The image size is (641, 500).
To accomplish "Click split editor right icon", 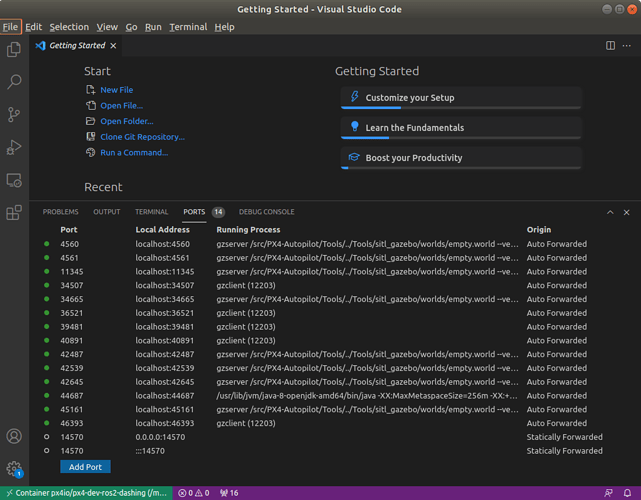I will (x=610, y=45).
